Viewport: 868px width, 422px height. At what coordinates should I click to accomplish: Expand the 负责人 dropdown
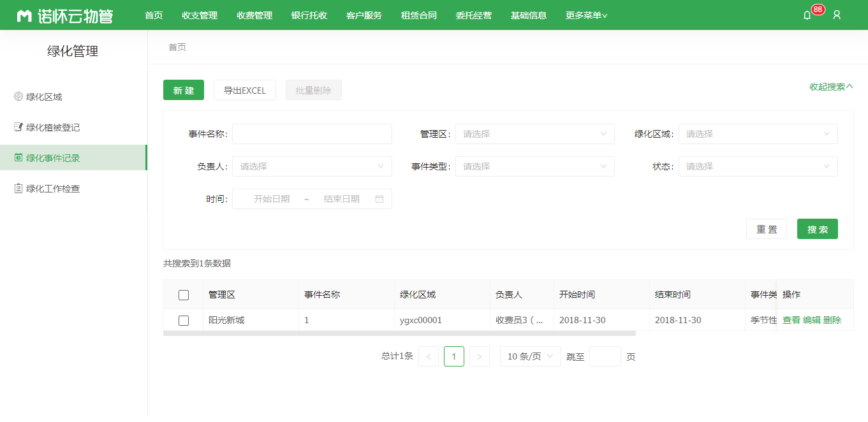click(312, 166)
